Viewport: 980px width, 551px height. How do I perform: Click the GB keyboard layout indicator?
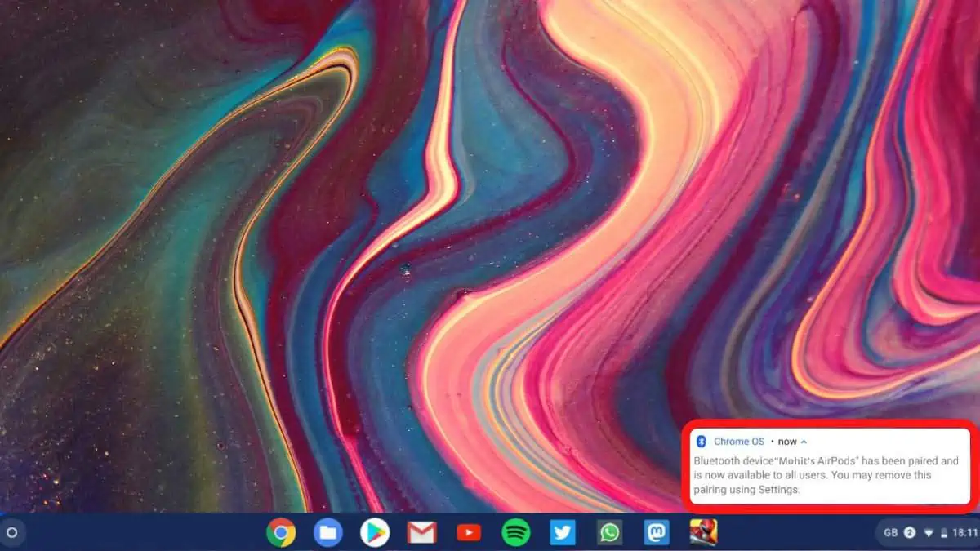pyautogui.click(x=890, y=533)
